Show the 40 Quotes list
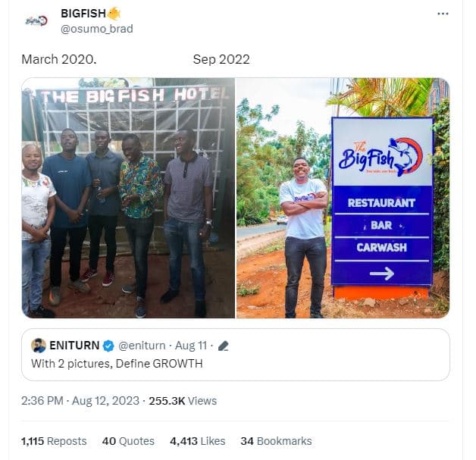Image resolution: width=476 pixels, height=460 pixels. [128, 441]
